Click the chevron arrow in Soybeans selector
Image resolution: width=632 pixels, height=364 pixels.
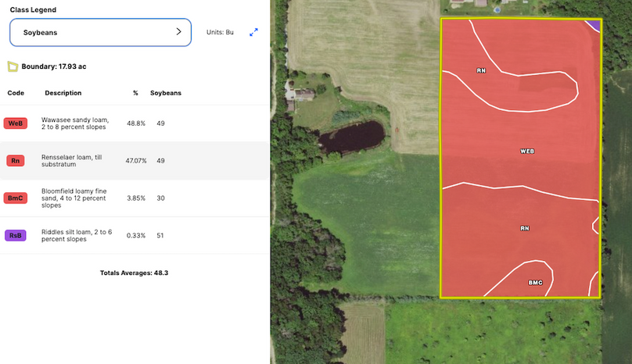178,32
